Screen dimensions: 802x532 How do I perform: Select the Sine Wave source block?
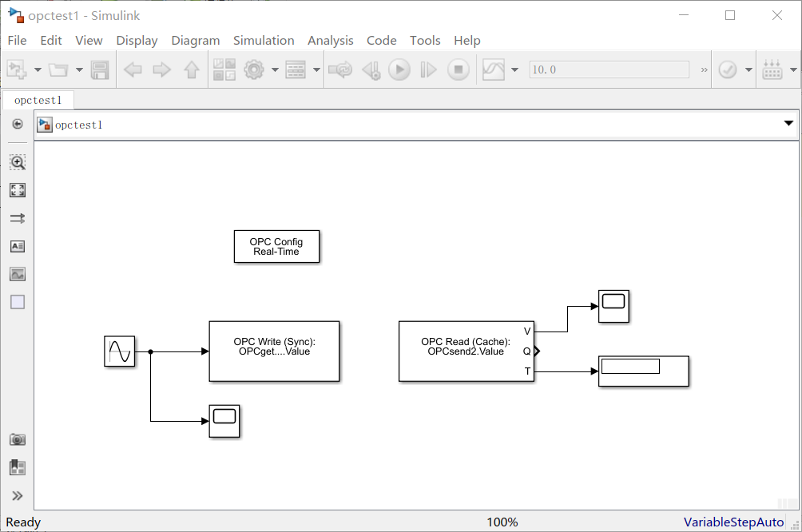120,351
